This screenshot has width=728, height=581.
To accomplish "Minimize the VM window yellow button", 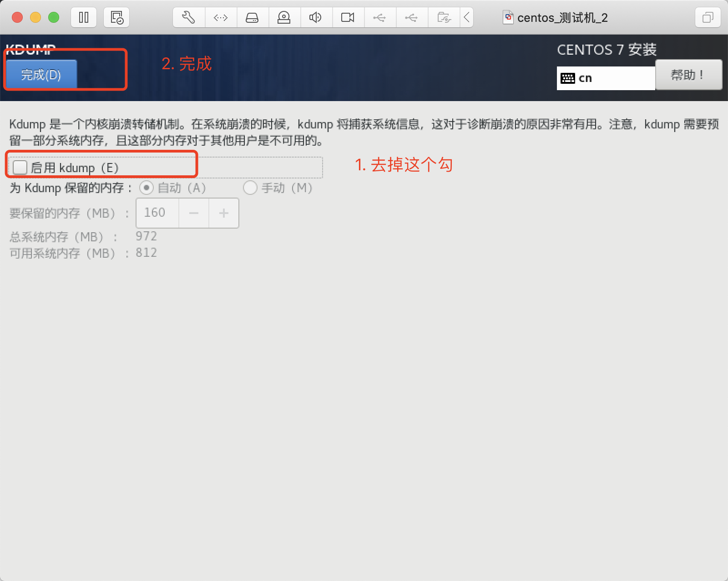I will [35, 18].
